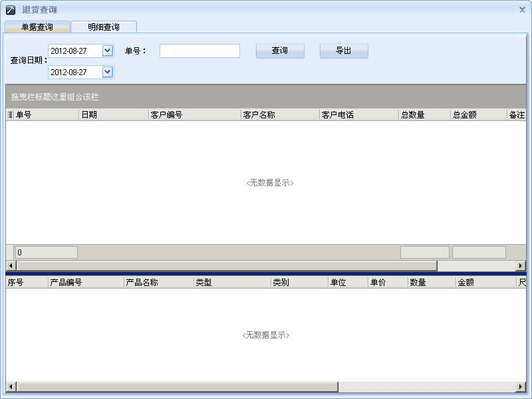Switch to the 明细查询 tab
The width and height of the screenshot is (532, 399).
(104, 27)
